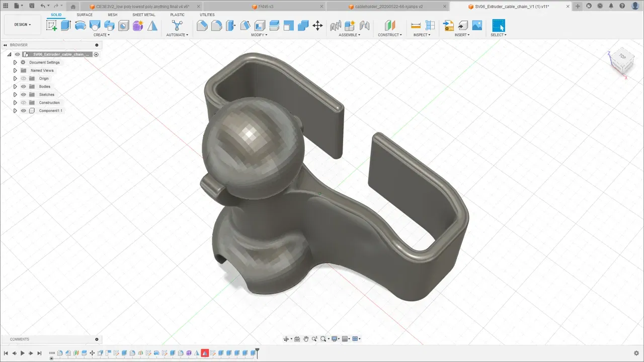Open the data panel grid icon
Image resolution: width=644 pixels, height=362 pixels.
(6, 6)
